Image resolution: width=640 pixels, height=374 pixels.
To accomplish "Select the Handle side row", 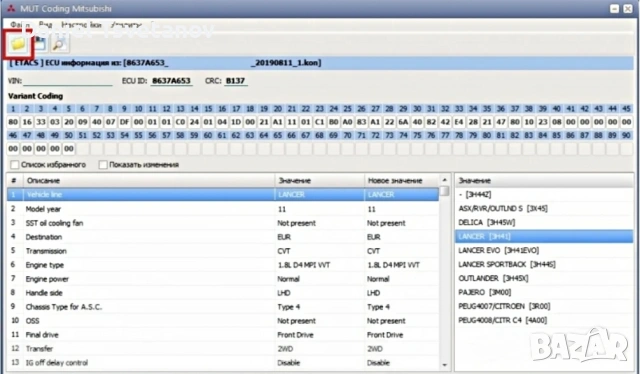I will point(223,293).
